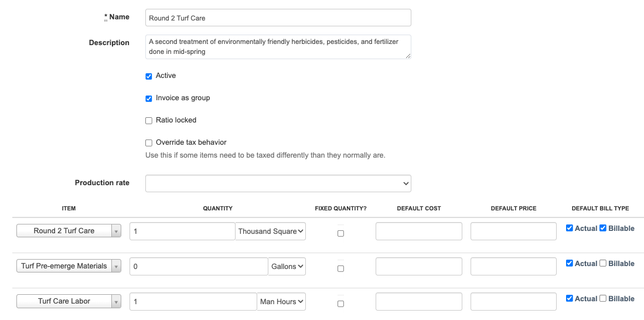
Task: Open the Gallons unit dropdown
Action: tap(287, 267)
